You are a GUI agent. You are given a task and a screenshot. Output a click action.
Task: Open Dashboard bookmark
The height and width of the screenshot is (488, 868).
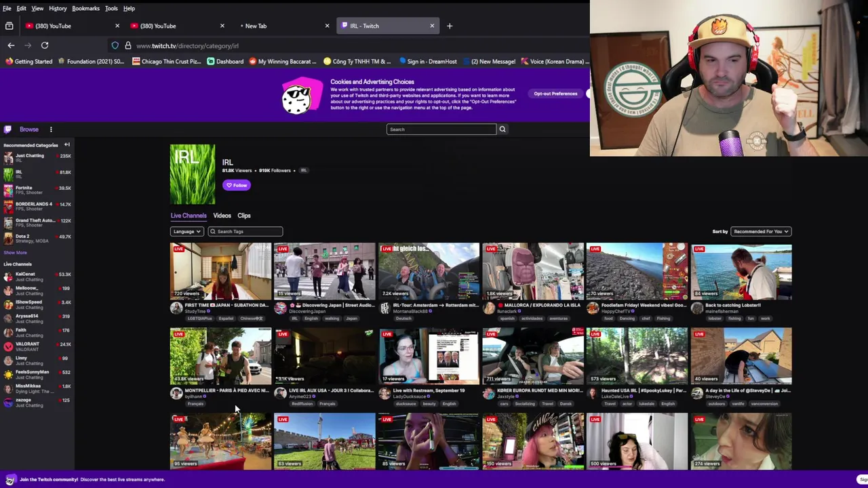coord(225,62)
